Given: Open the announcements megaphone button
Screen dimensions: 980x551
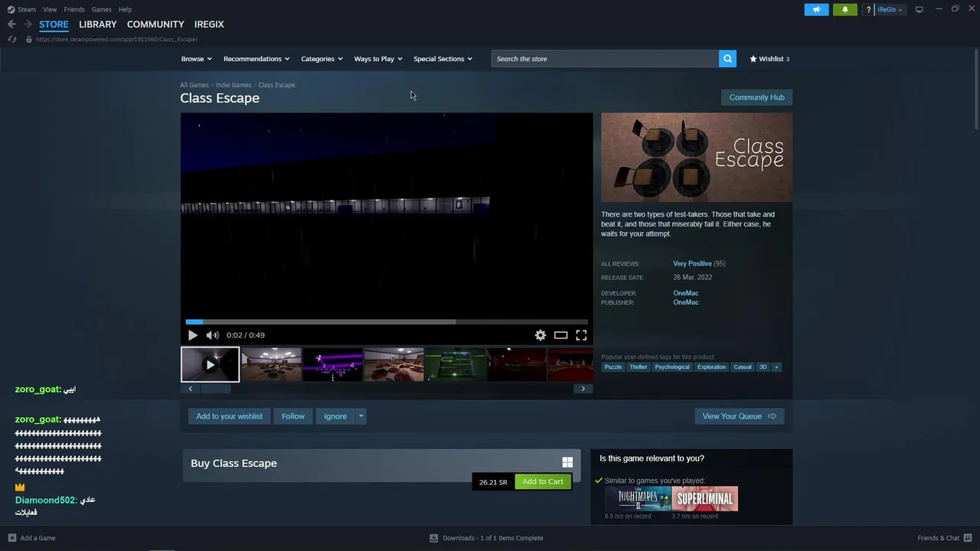Looking at the screenshot, I should [816, 9].
